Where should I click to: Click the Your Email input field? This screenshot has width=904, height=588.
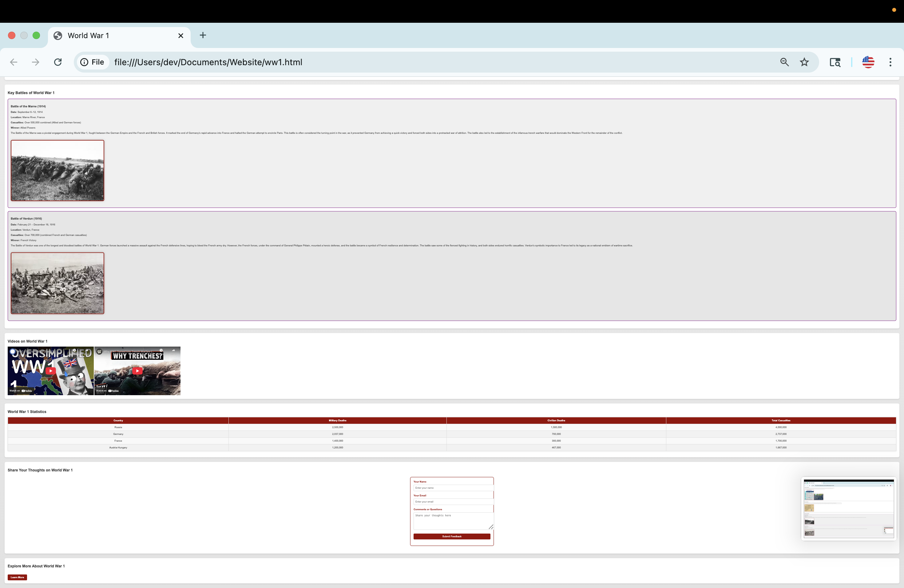453,501
